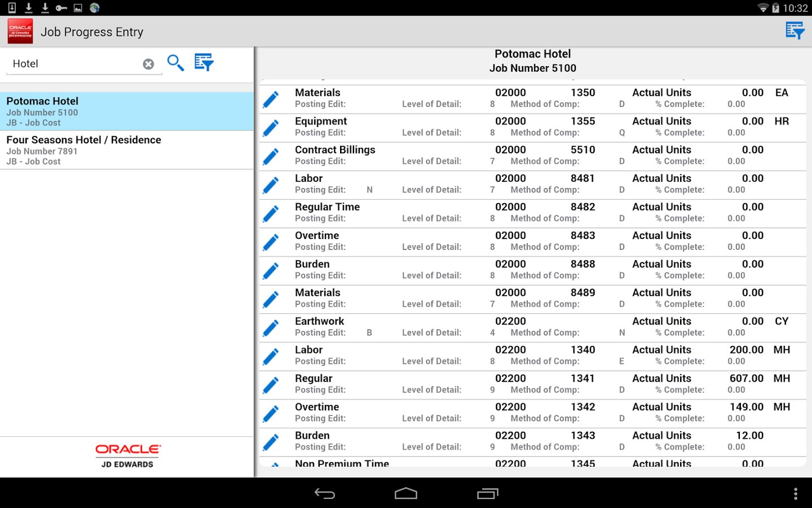Viewport: 812px width, 508px height.
Task: Tap object account 5510
Action: [x=583, y=150]
